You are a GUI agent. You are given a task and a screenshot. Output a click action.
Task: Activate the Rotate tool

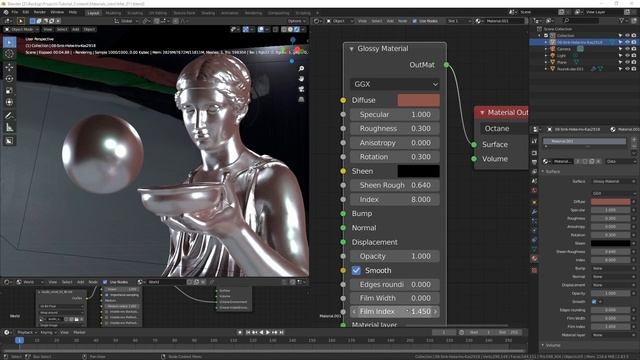(9, 79)
